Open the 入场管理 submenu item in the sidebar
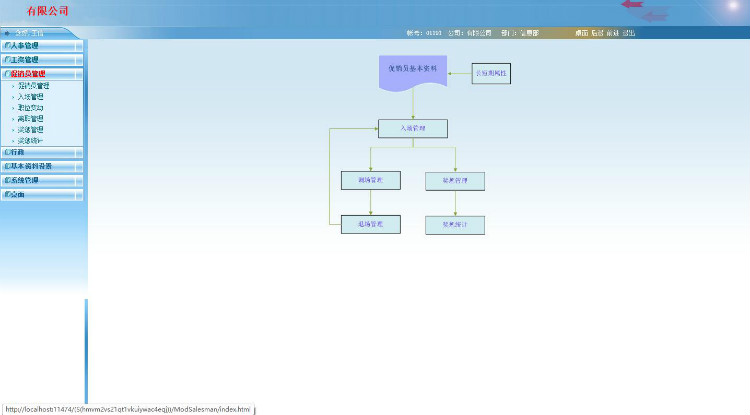The width and height of the screenshot is (750, 415). click(x=31, y=97)
